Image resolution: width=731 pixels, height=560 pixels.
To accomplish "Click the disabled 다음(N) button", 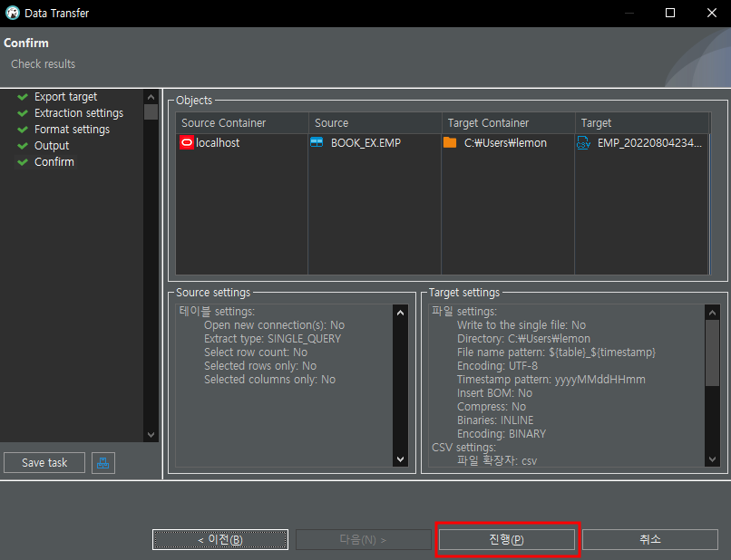I will point(363,539).
